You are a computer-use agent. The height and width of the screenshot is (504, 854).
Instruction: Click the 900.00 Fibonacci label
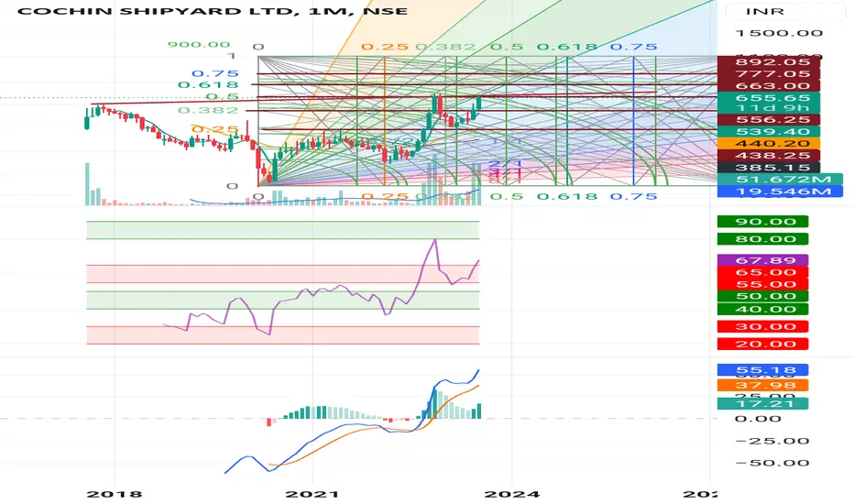click(199, 45)
